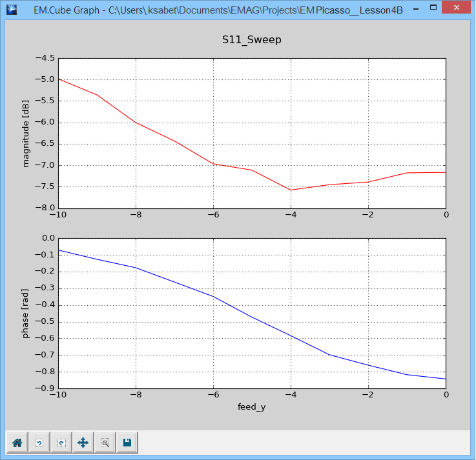Click the phase [rad] axis label
Image resolution: width=476 pixels, height=460 pixels.
point(26,313)
